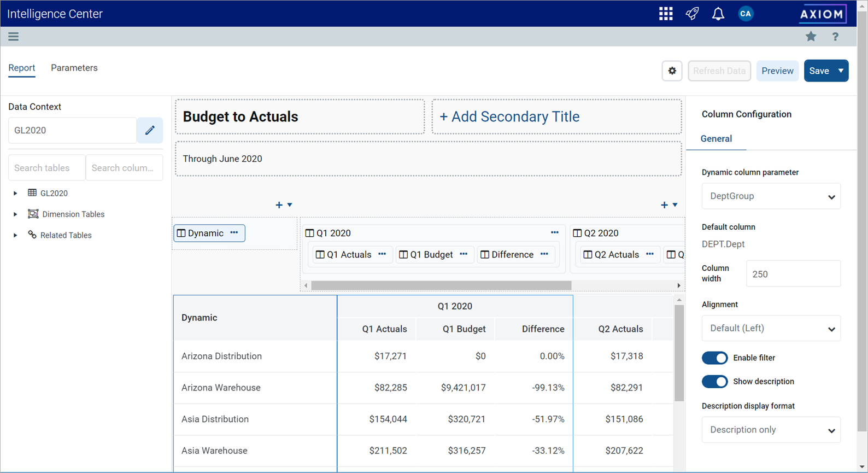Click the Search columns field
The image size is (868, 473).
(x=124, y=168)
